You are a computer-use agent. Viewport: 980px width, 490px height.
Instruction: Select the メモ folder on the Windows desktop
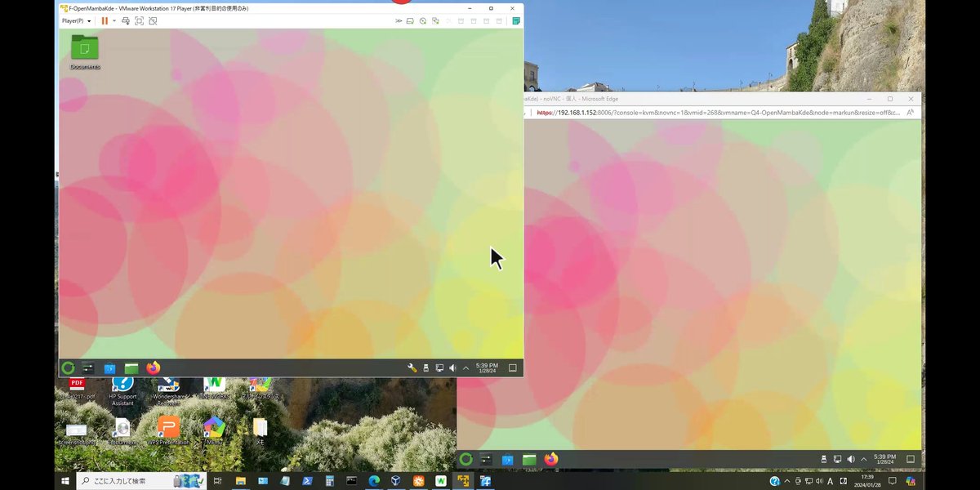tap(260, 430)
